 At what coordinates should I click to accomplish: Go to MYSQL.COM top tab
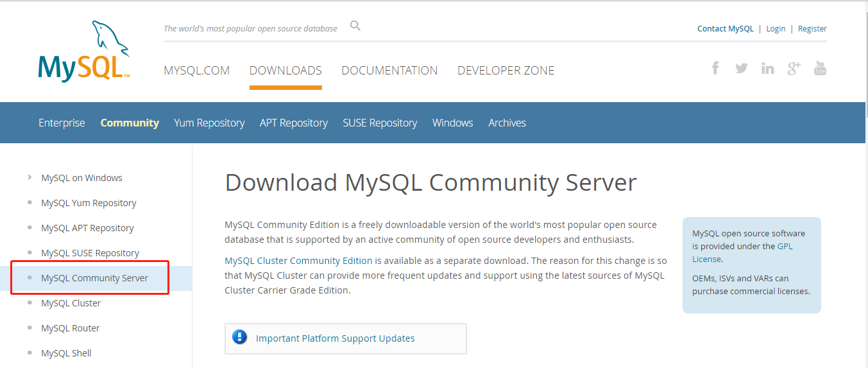click(x=196, y=71)
